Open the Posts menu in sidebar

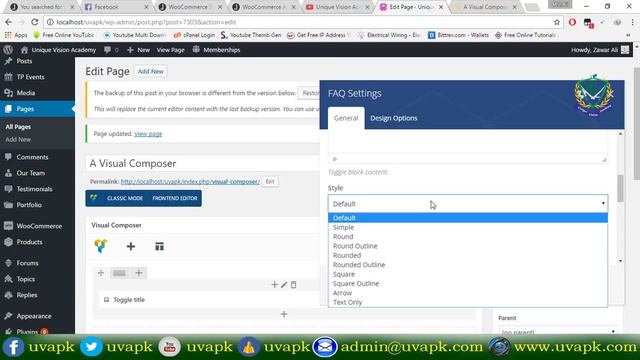pos(24,61)
